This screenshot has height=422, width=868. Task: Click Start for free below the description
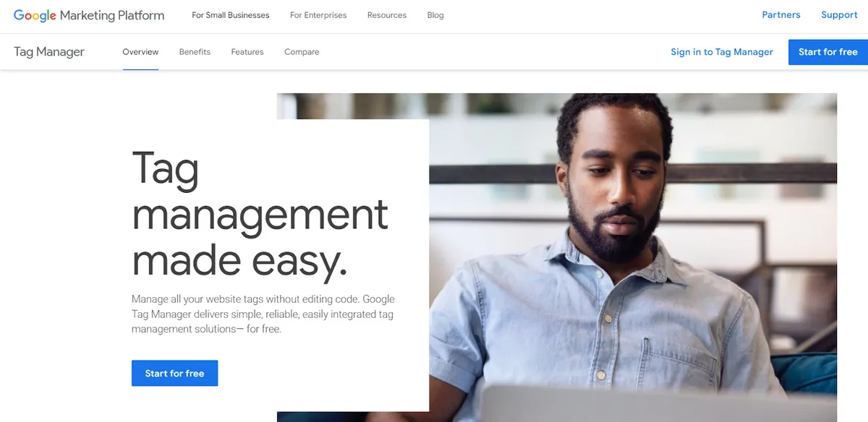174,374
